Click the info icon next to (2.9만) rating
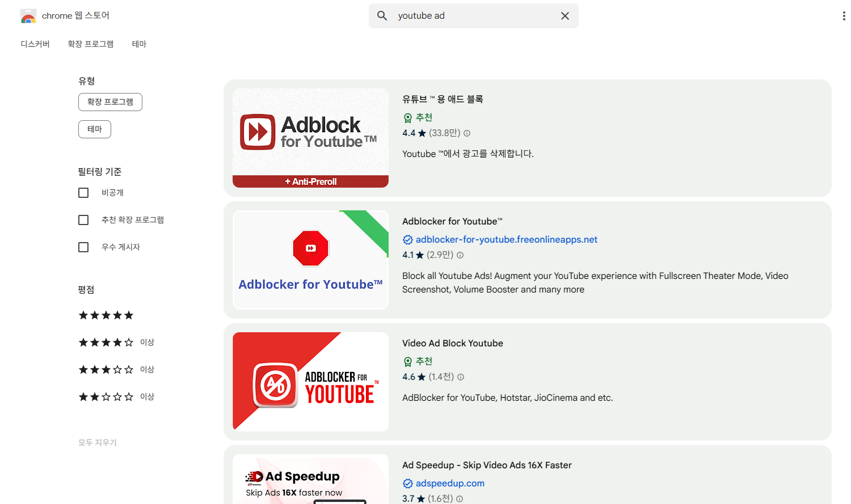Screen dimensions: 851x504 tap(460, 255)
